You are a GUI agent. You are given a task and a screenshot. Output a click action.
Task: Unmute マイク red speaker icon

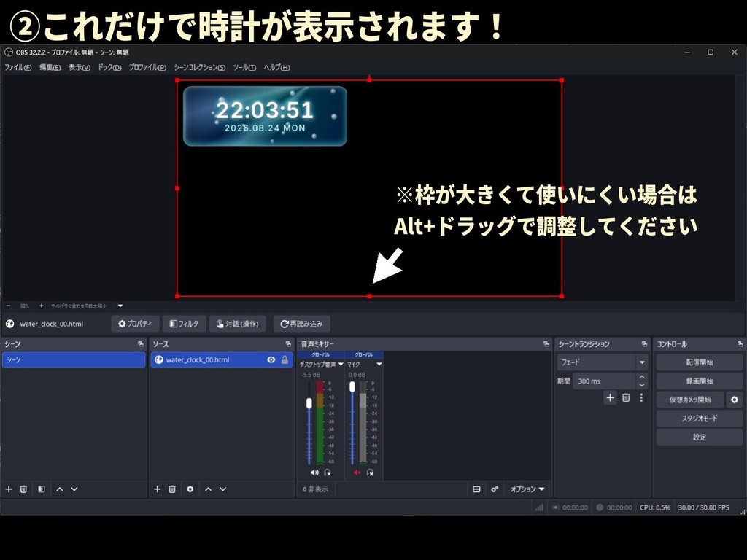coord(357,472)
